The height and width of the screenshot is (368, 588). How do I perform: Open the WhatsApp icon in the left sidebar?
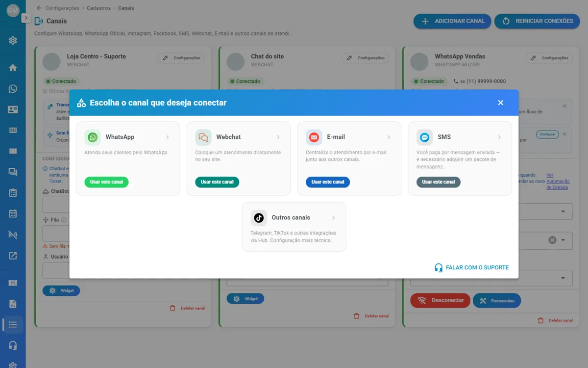(13, 89)
